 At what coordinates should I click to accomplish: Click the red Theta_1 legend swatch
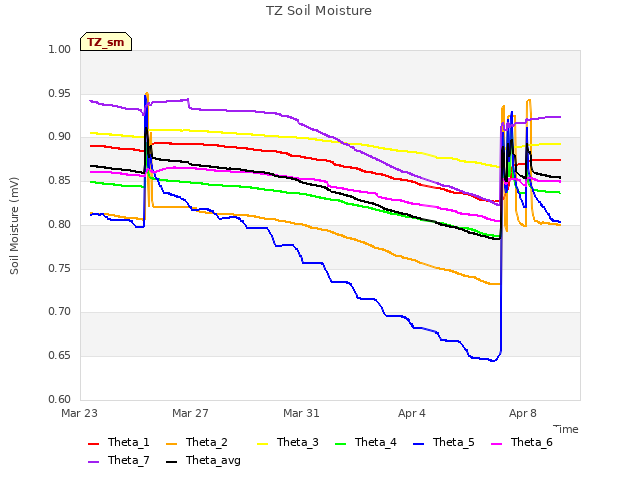coord(93,444)
